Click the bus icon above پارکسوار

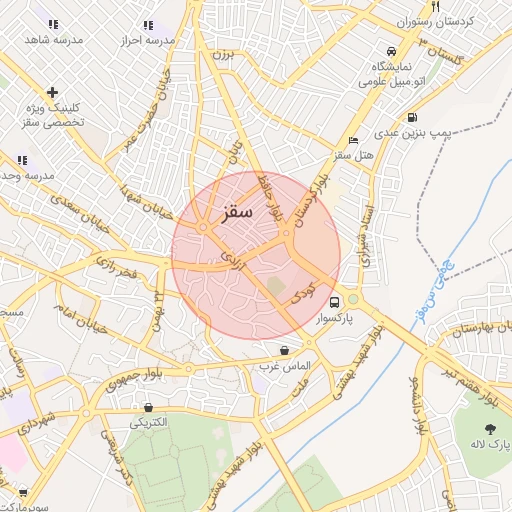334,302
